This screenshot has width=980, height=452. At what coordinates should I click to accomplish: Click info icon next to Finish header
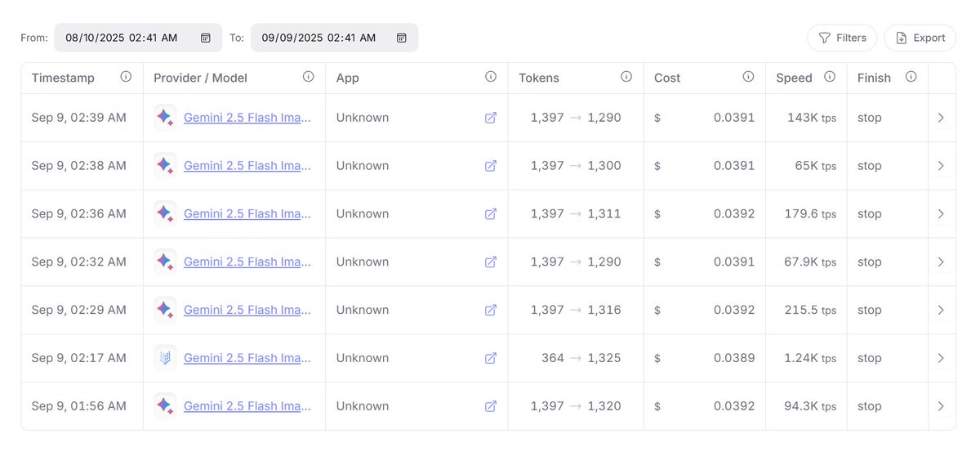pos(911,77)
